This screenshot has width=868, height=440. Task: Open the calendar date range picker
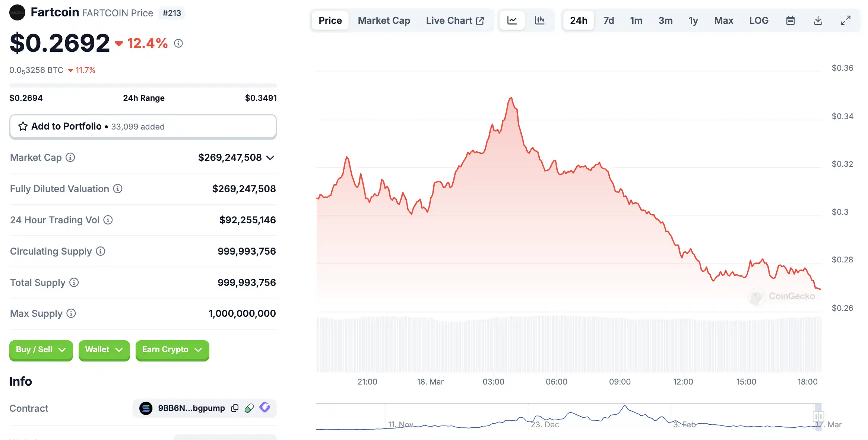pyautogui.click(x=791, y=20)
